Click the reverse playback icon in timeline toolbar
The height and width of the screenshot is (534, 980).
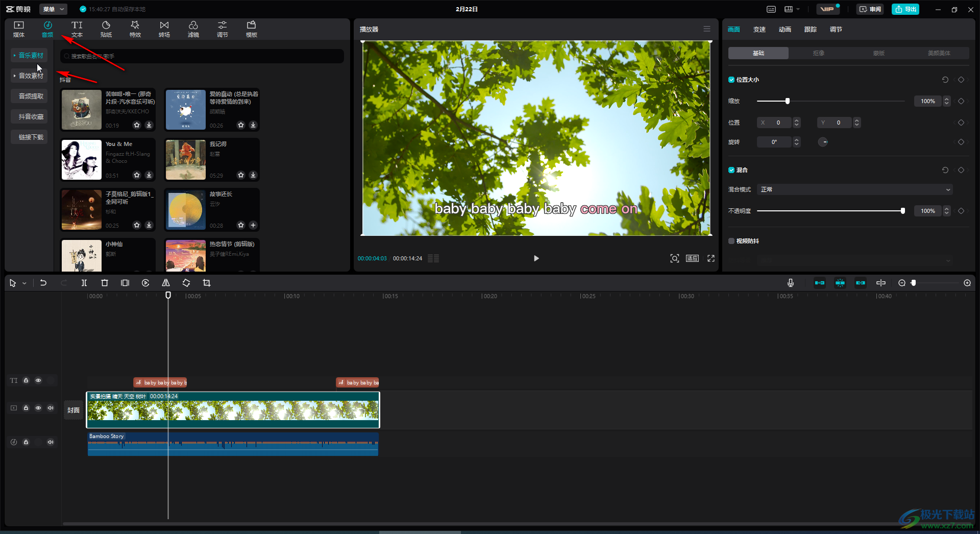pyautogui.click(x=145, y=283)
